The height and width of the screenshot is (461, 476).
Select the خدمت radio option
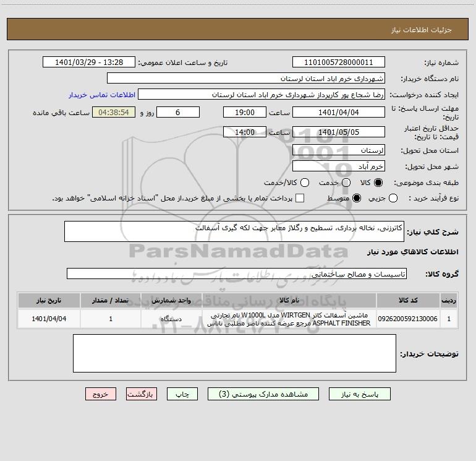[x=346, y=183]
